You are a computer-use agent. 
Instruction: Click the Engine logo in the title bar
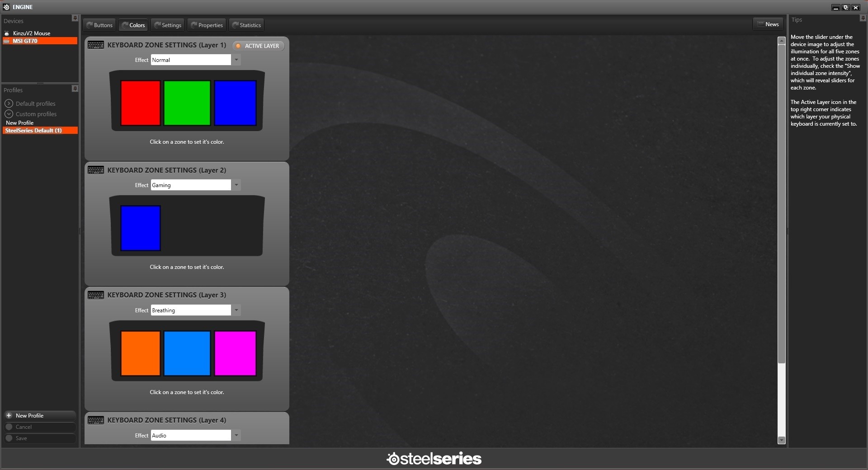(x=6, y=7)
